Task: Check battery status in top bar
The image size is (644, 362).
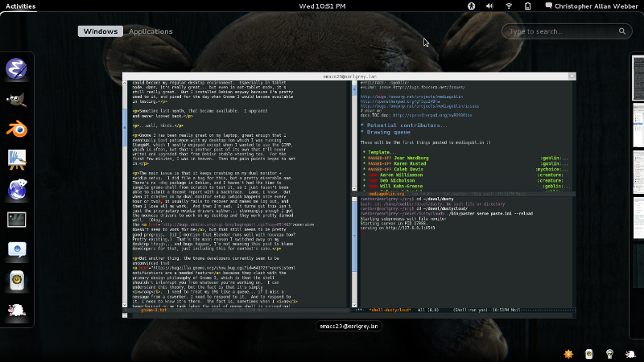Action: tap(528, 6)
